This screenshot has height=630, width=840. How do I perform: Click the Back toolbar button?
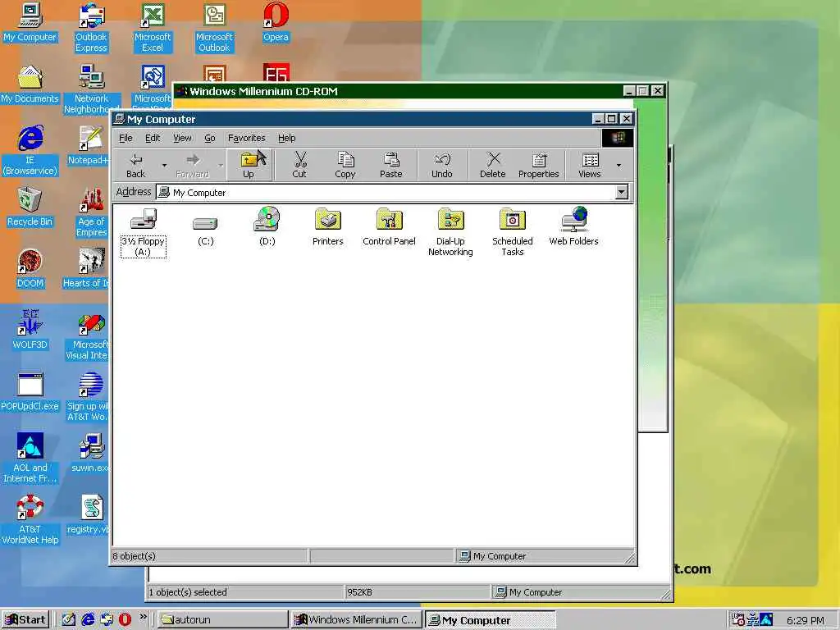point(136,166)
